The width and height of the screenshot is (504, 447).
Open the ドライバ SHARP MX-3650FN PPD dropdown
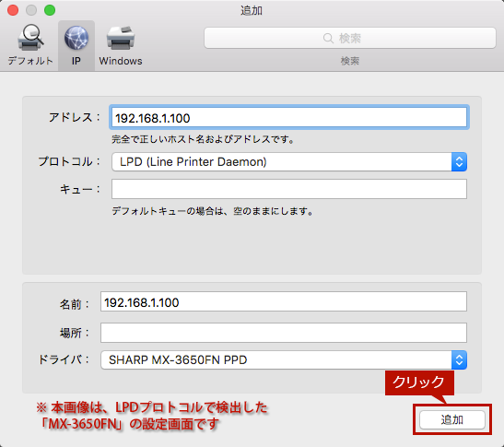(284, 359)
